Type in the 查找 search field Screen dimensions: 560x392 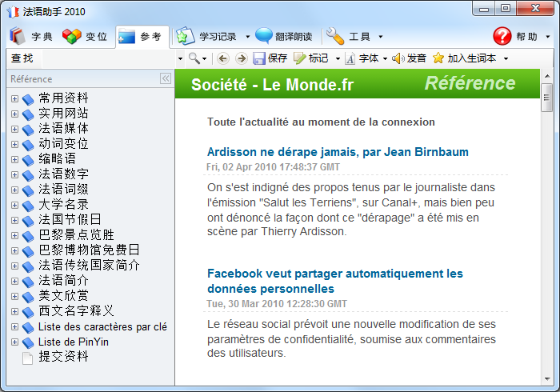click(x=104, y=58)
